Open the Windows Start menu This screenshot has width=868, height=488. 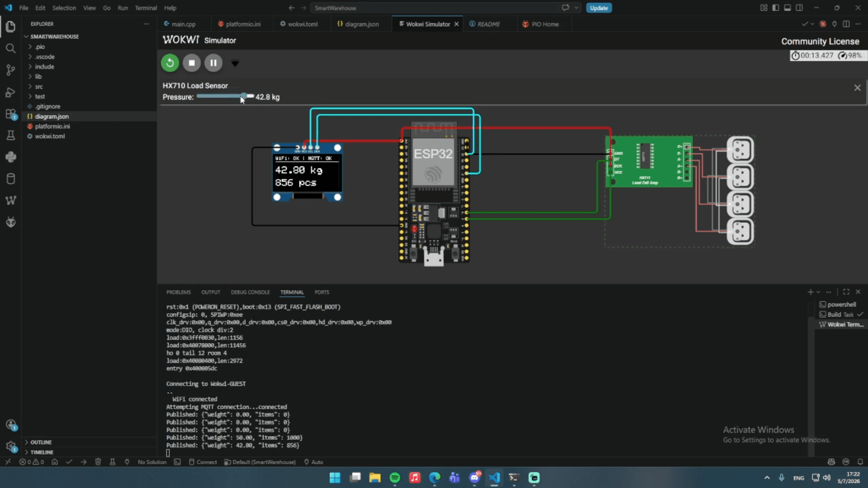tap(335, 478)
